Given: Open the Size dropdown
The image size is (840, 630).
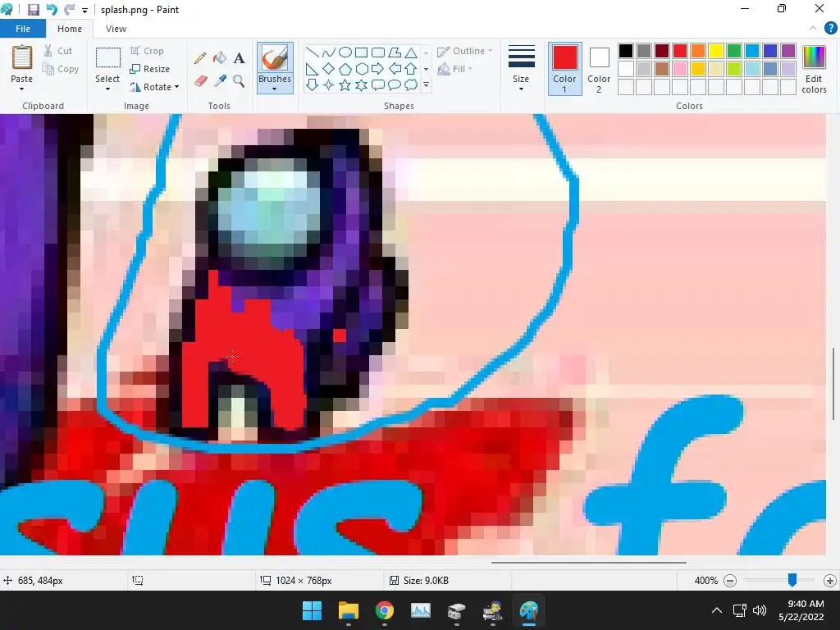Looking at the screenshot, I should point(521,69).
